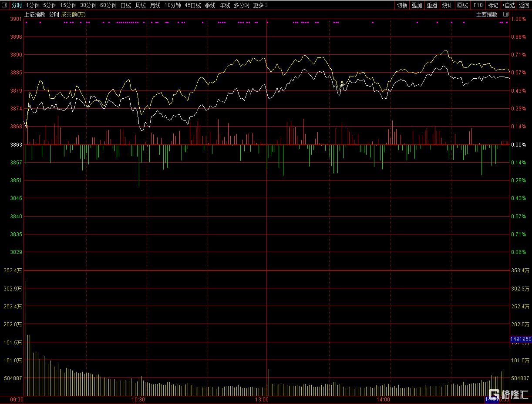
Task: Toggle the right panel icon beside 主要指数
Action: [505, 14]
